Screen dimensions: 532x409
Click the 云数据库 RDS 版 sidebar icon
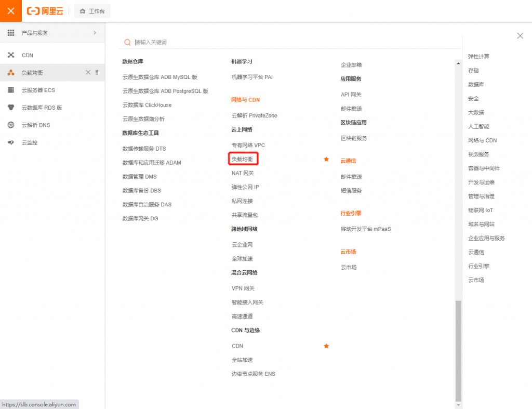tap(11, 107)
